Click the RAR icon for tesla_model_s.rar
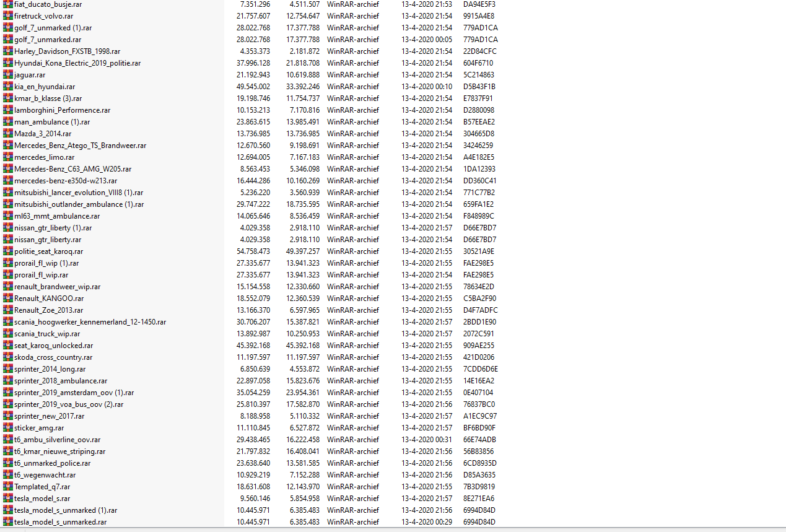Viewport: 786px width, 532px height. [7, 498]
